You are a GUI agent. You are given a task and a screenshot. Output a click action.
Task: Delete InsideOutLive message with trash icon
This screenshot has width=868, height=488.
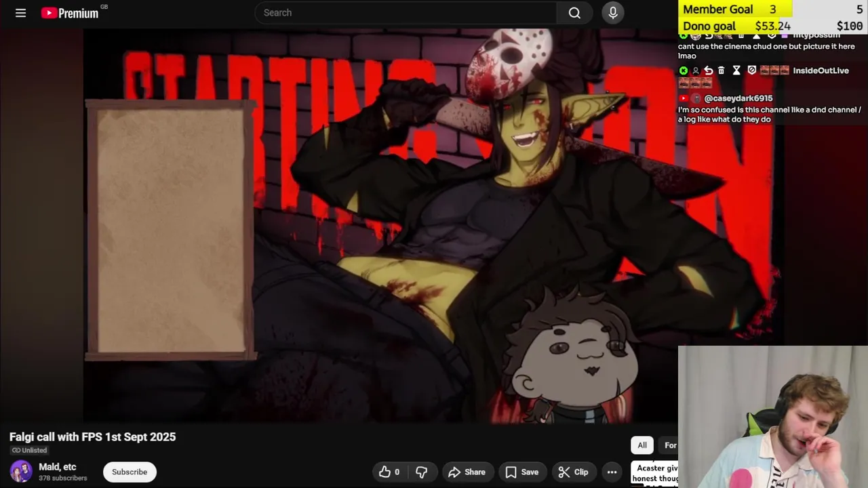721,70
